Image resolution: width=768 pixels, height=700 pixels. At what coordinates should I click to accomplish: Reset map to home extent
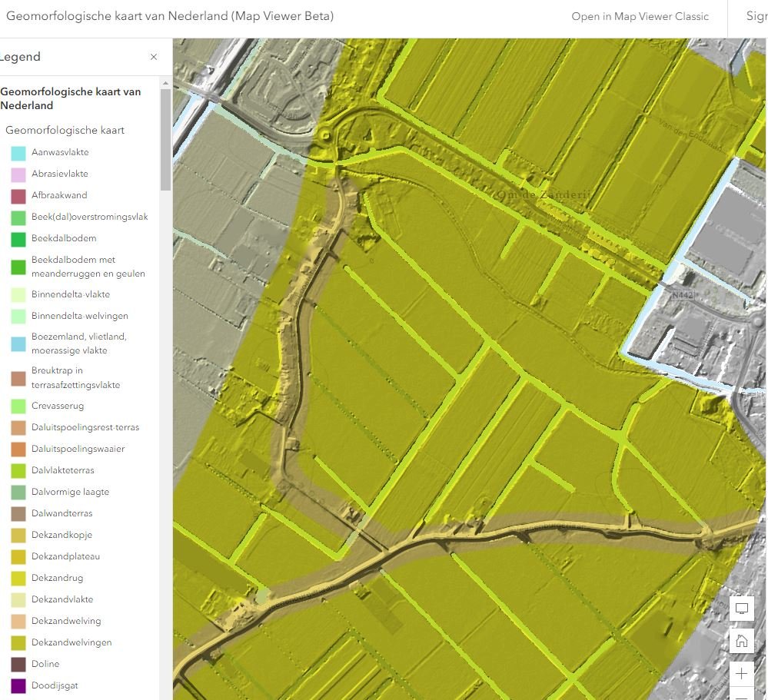(x=742, y=641)
